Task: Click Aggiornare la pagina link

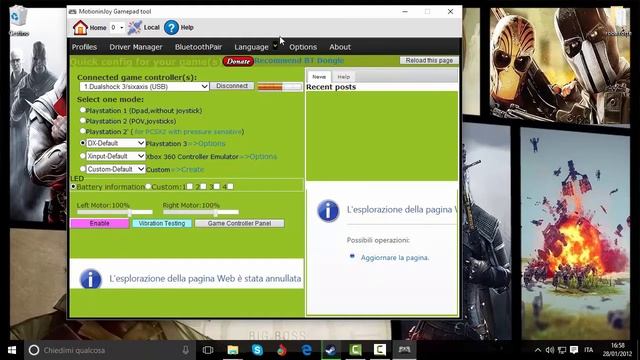Action: pos(395,258)
